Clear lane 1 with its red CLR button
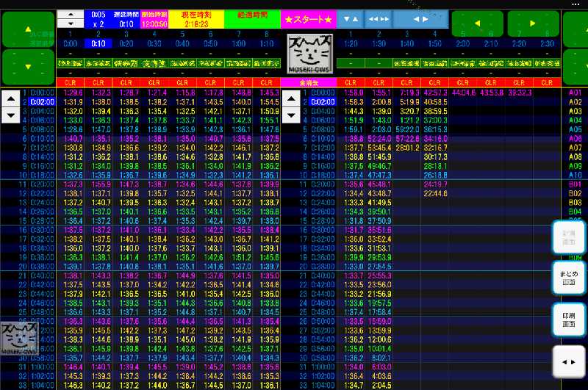This screenshot has height=390, width=588. pyautogui.click(x=71, y=82)
